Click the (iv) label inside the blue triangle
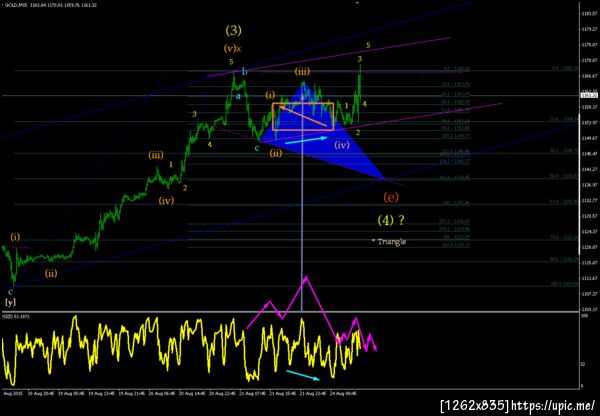This screenshot has height=416, width=600. coord(342,145)
